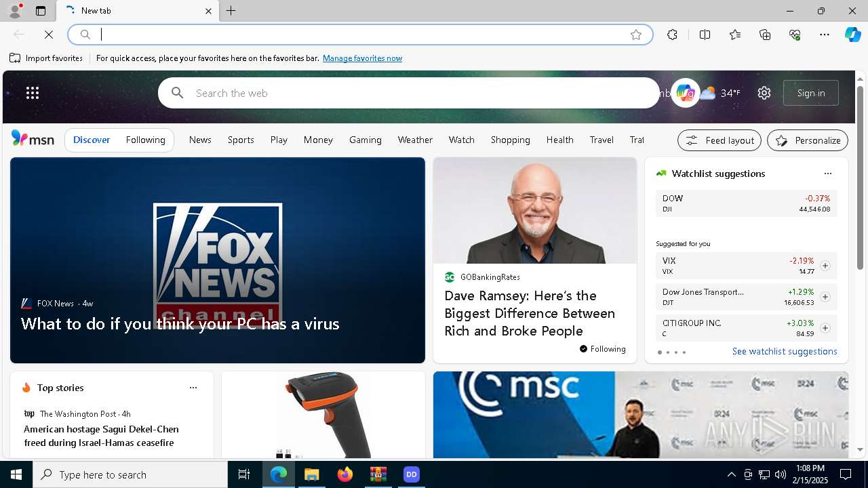Open the tab actions menu icon
This screenshot has height=488, width=868.
(41, 11)
